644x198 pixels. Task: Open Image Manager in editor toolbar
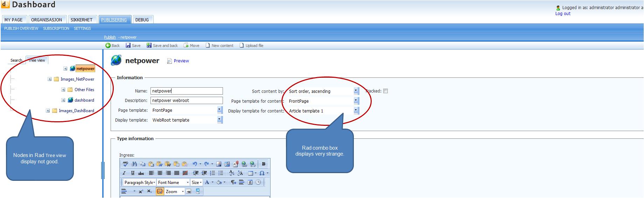tap(219, 164)
